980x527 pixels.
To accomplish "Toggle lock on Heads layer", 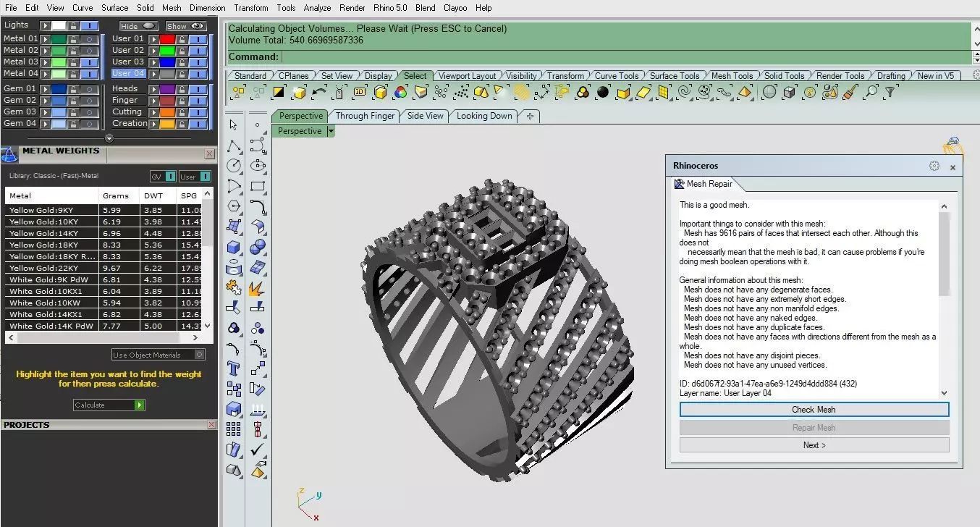I will point(182,89).
